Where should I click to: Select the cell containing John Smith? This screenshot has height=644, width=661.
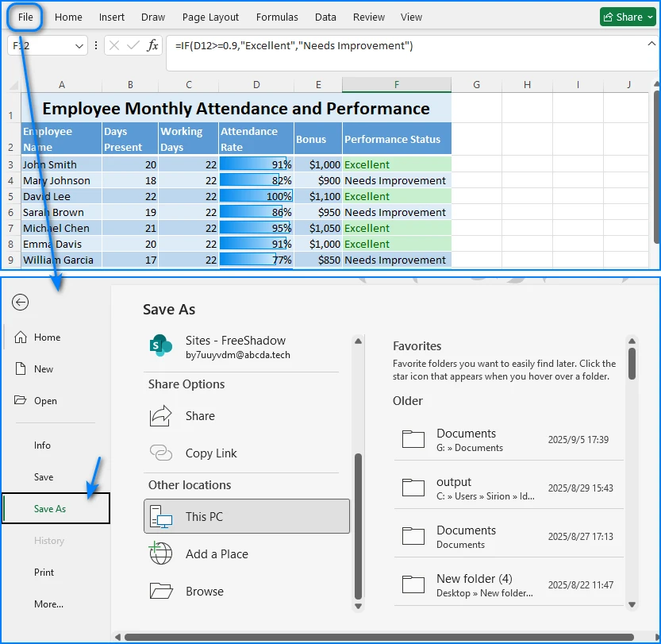pyautogui.click(x=61, y=164)
